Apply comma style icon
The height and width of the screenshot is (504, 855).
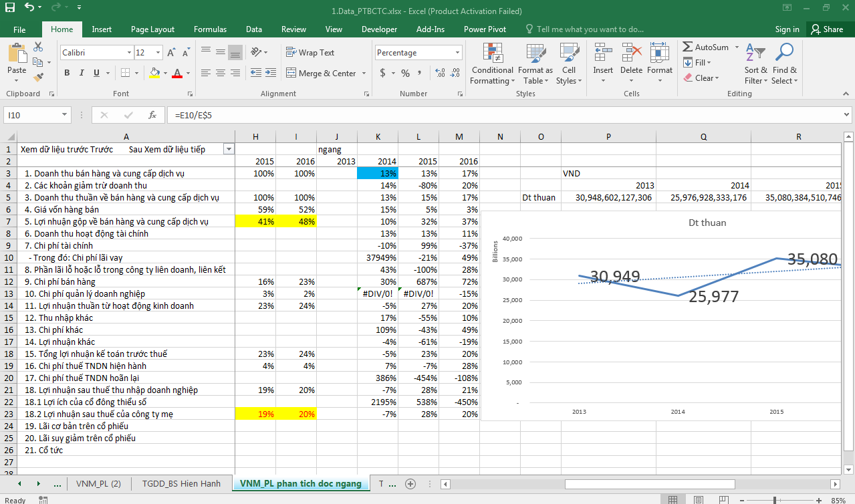(x=421, y=73)
